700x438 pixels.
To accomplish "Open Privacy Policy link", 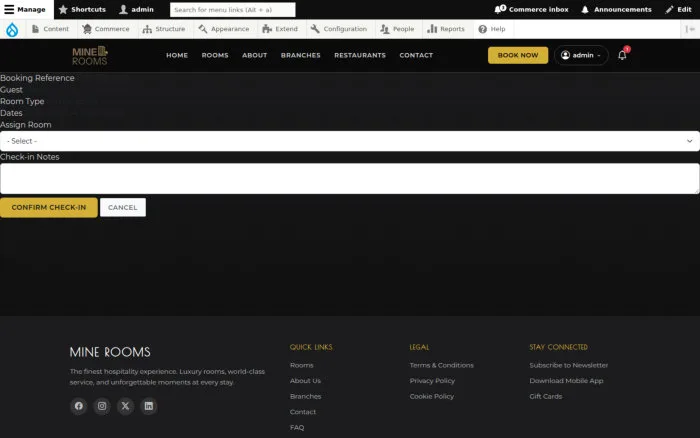I will [x=432, y=381].
